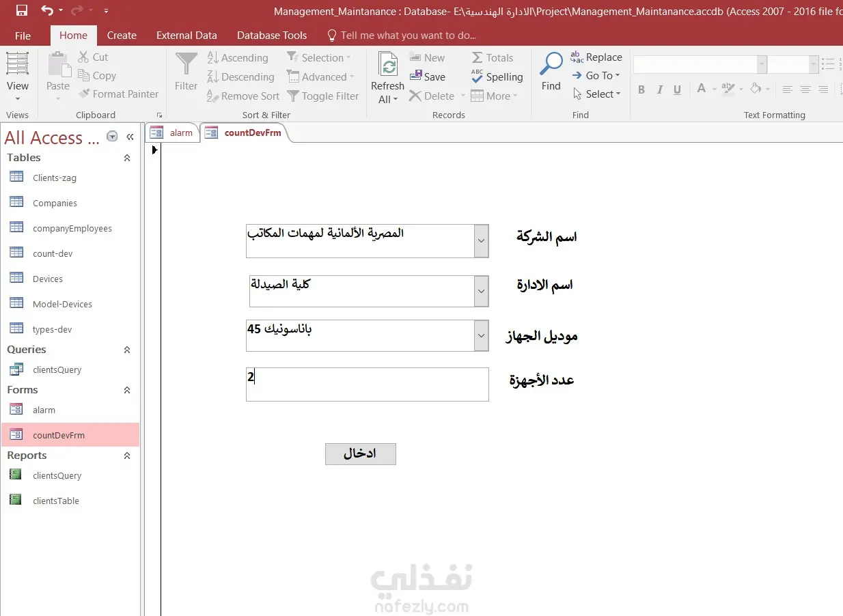Screen dimensions: 843x616
Task: Run Spelling check
Action: 497,77
